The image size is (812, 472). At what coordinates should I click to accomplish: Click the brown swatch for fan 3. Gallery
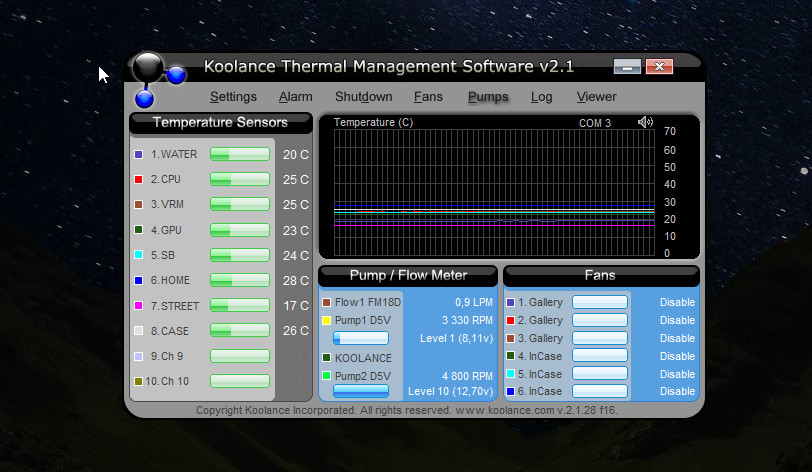[511, 338]
